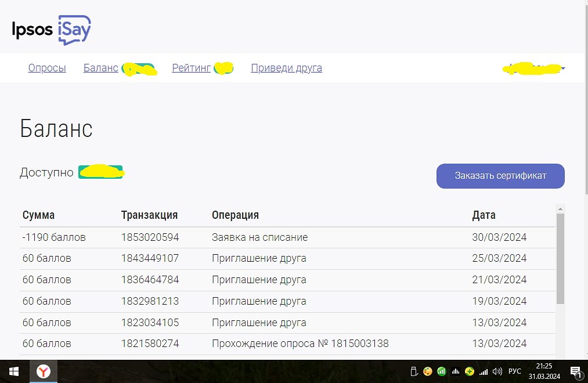Click the green signal bars tray icon
Image resolution: width=588 pixels, height=383 pixels.
point(442,371)
